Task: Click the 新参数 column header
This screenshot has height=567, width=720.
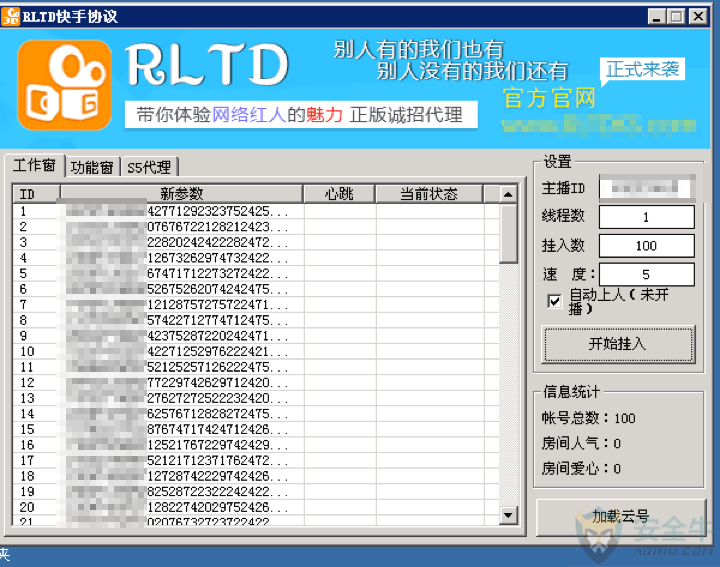Action: (181, 194)
